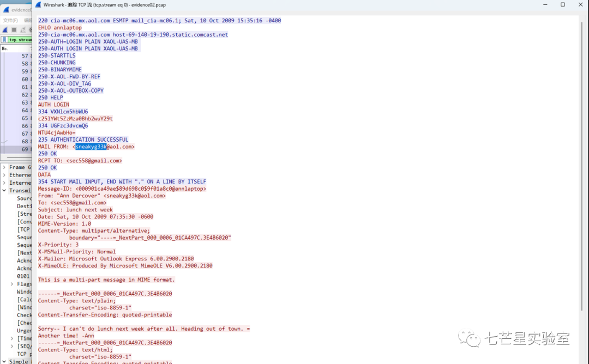Click the 'Content-Type: text/html;' line
Viewport: 589px width, 364px height.
[75, 350]
